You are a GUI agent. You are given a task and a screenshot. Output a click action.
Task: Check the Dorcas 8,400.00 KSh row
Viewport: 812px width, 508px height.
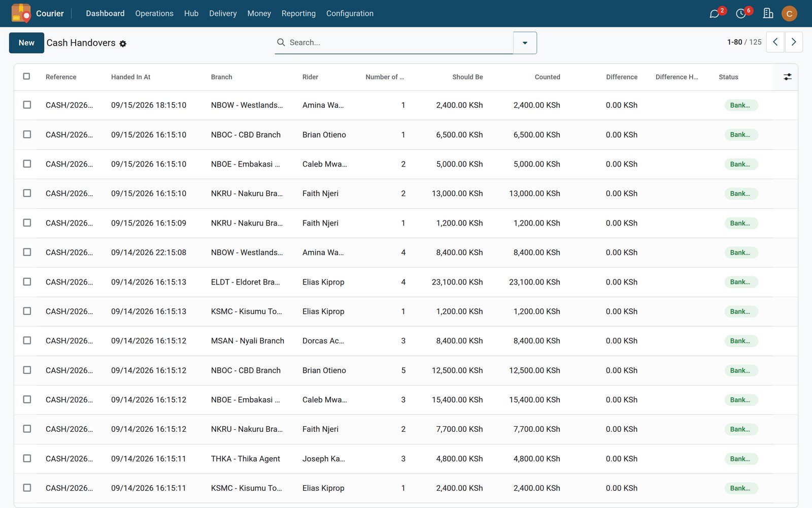click(27, 340)
